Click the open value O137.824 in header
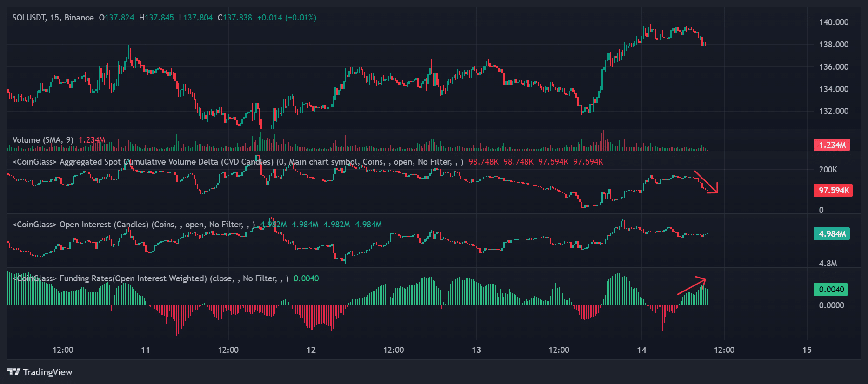Screen dimensions: 868x384 click(116, 18)
